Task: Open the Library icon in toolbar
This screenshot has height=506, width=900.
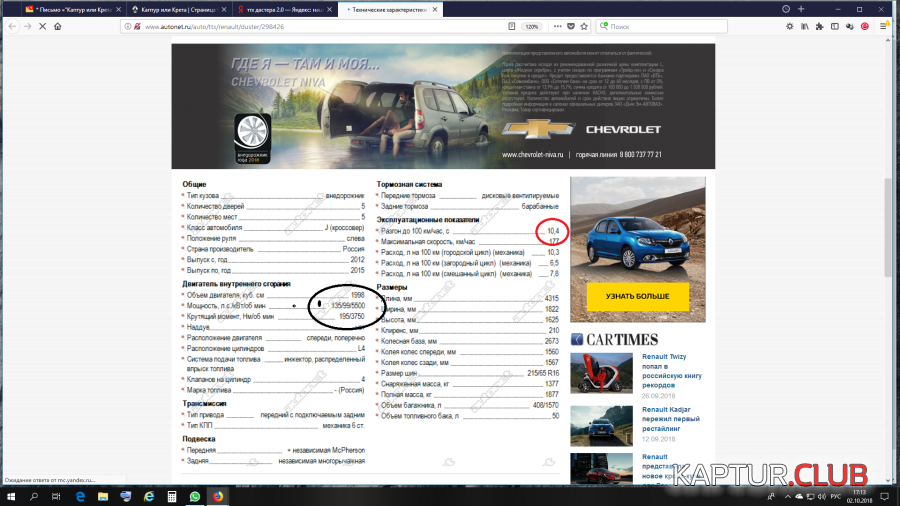Action: [805, 26]
